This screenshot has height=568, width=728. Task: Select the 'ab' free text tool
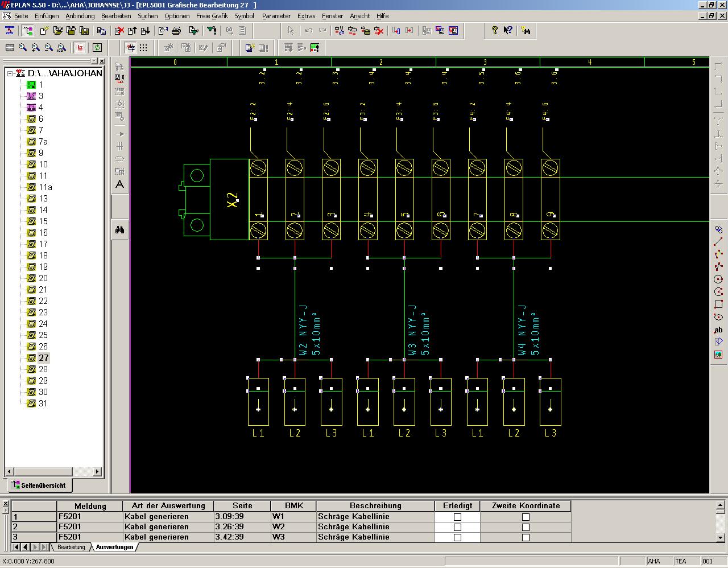click(x=718, y=330)
